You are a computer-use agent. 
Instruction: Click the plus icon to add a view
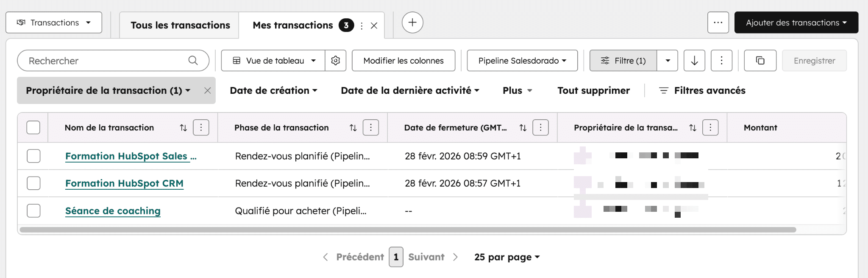(x=412, y=22)
